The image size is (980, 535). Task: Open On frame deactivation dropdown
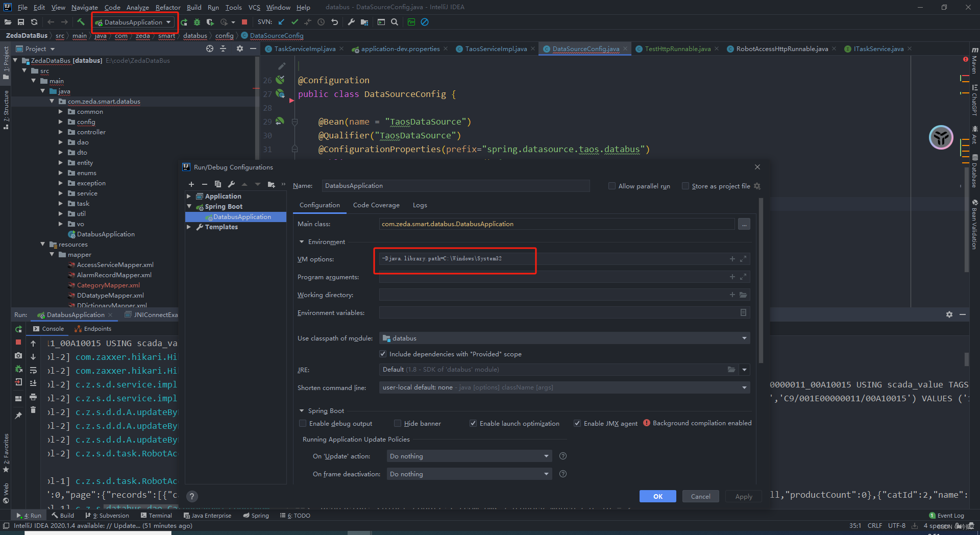pyautogui.click(x=469, y=474)
